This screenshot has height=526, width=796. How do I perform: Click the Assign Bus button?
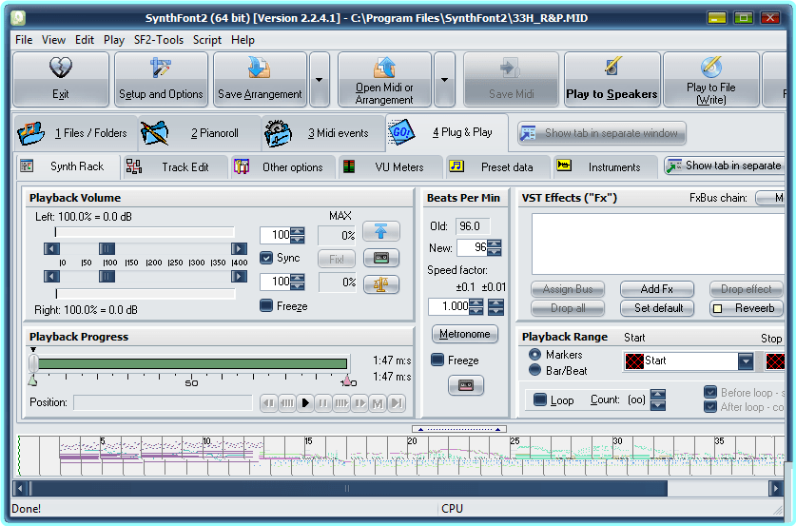point(568,289)
